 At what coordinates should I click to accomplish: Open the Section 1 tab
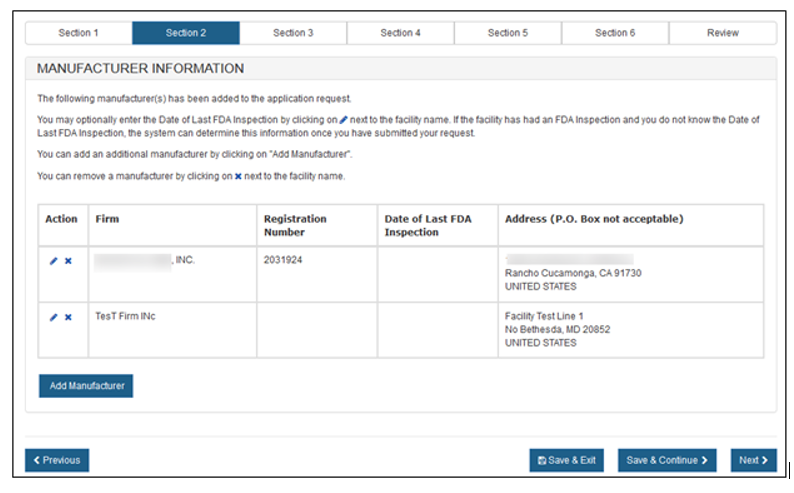(x=78, y=33)
